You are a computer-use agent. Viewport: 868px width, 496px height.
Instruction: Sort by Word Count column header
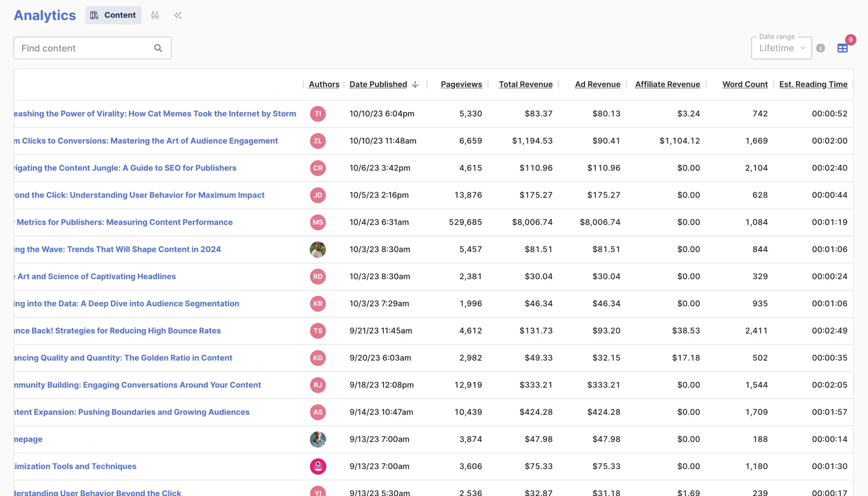(x=745, y=84)
